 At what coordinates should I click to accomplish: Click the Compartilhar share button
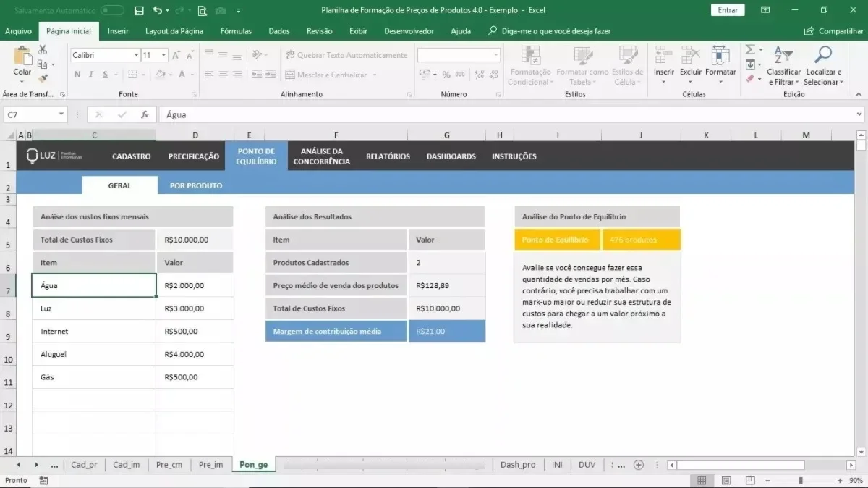pos(834,31)
